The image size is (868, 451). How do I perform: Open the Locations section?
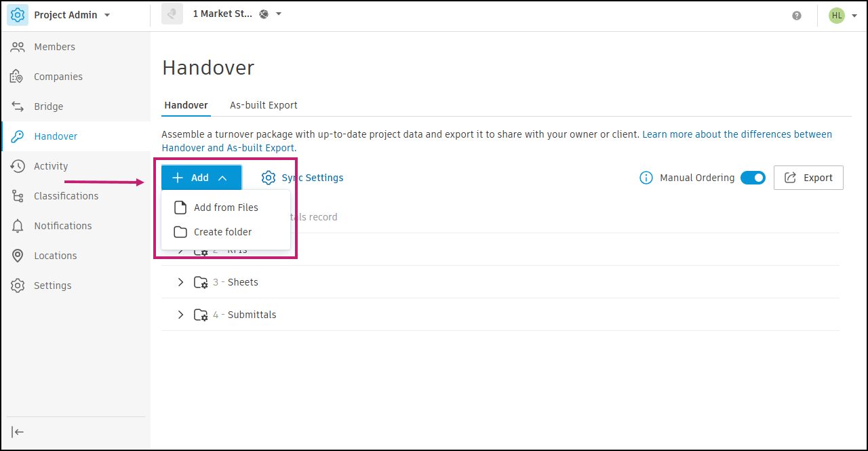56,255
